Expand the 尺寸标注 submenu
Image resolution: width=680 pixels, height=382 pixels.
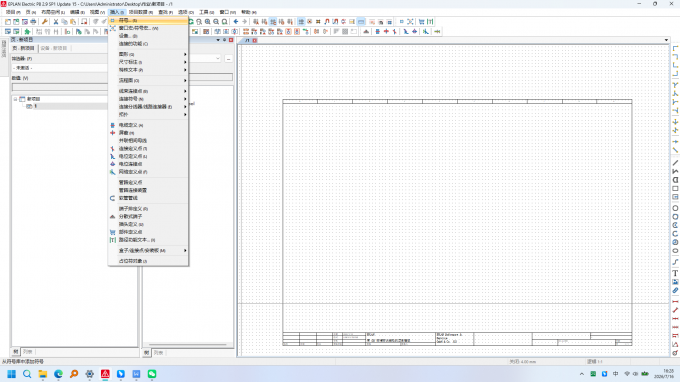pos(148,62)
